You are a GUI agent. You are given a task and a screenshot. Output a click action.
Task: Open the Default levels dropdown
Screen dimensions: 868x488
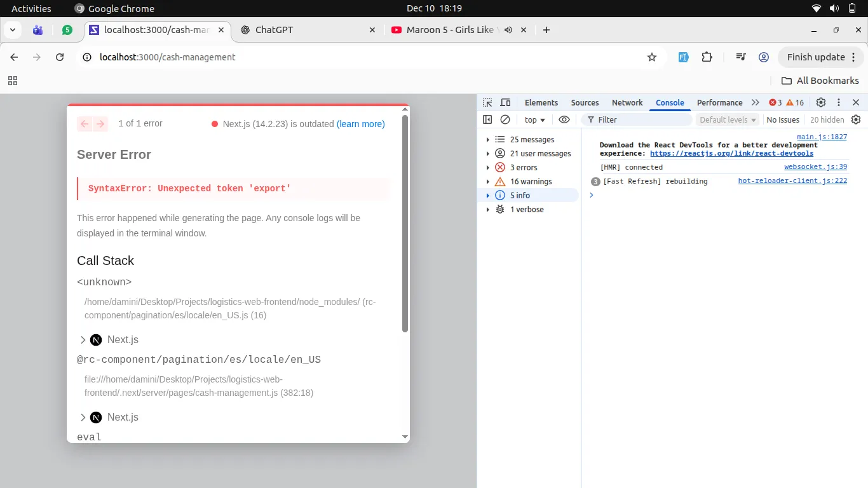(728, 119)
